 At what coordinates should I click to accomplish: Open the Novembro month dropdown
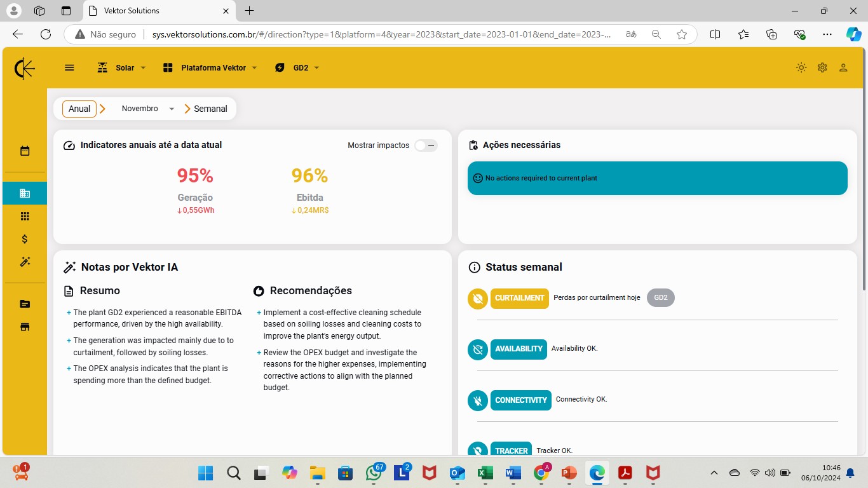[147, 109]
